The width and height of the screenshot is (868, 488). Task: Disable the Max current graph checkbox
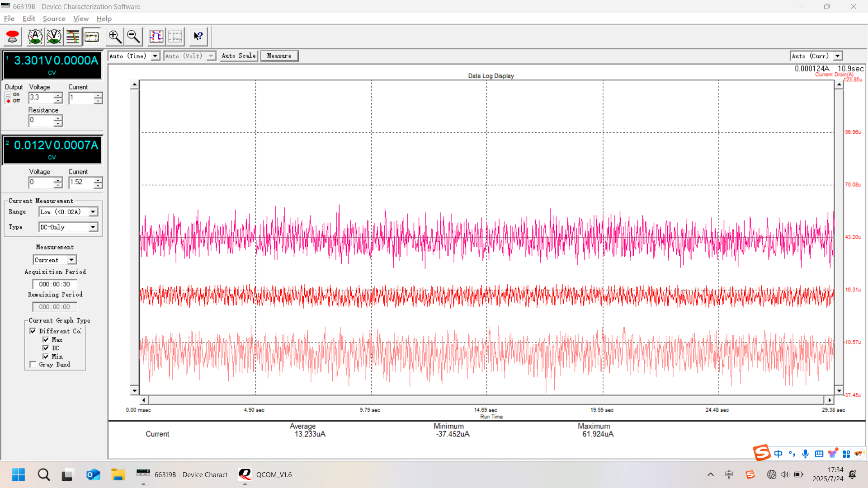point(46,339)
